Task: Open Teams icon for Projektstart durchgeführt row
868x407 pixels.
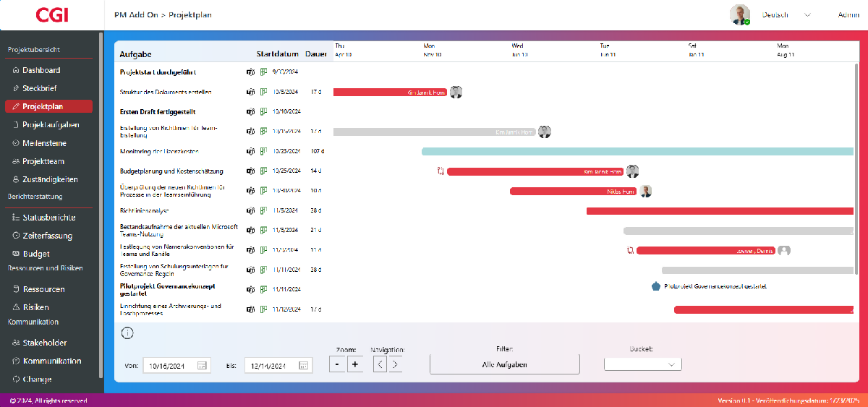Action: (x=250, y=72)
